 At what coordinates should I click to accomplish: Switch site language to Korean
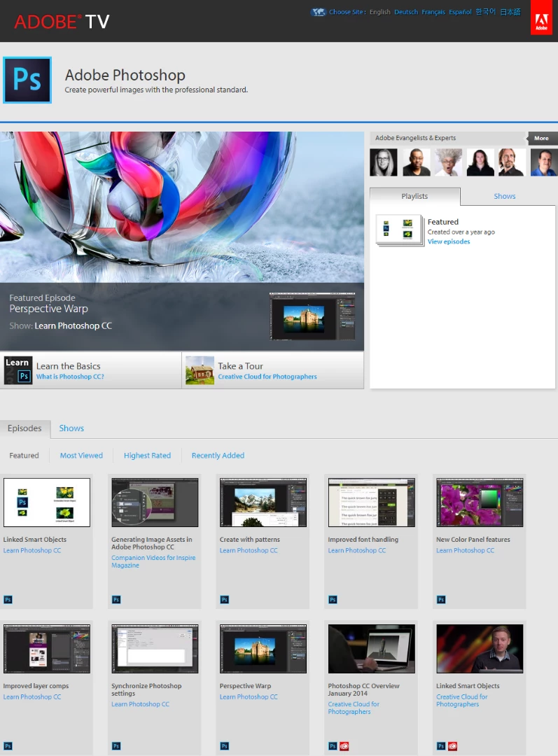click(486, 12)
